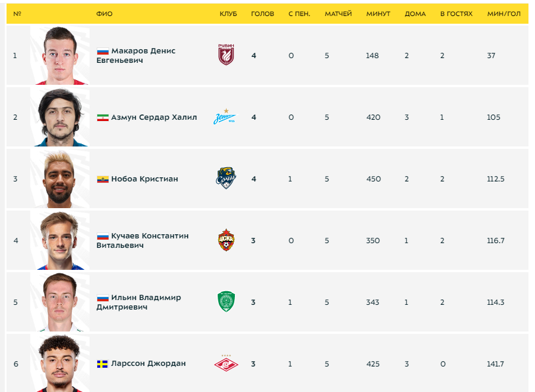The width and height of the screenshot is (535, 392).
Task: Click the Akhmat green club logo
Action: (x=226, y=302)
